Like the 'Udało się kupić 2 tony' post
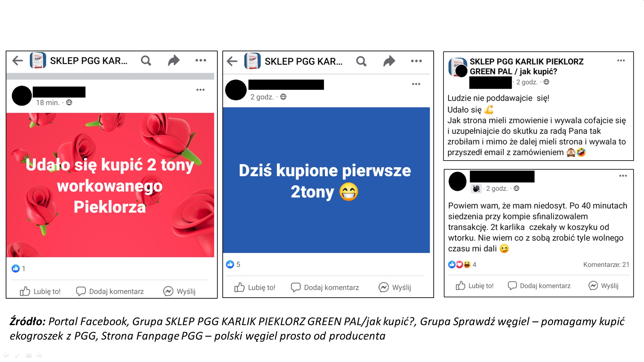This screenshot has width=644, height=362. point(40,291)
